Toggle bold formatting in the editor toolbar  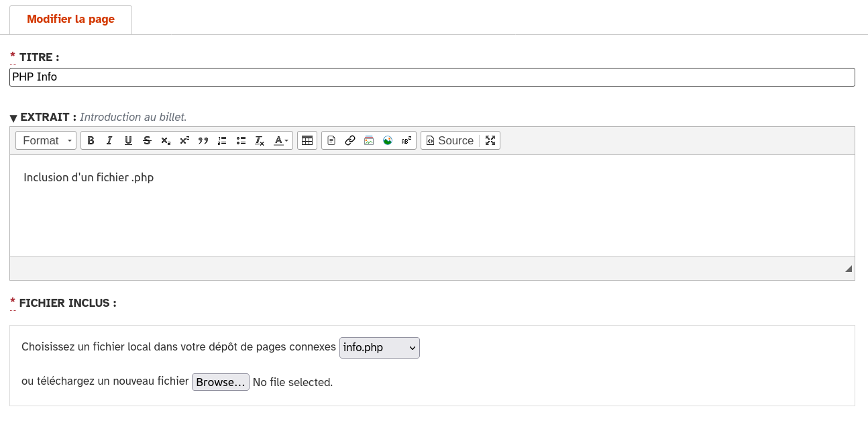[x=91, y=140]
